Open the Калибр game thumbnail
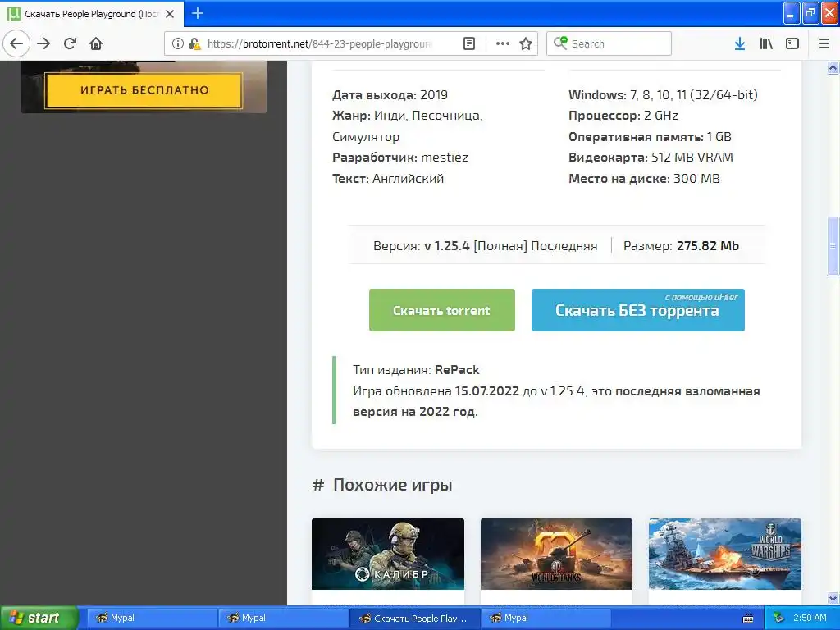This screenshot has width=840, height=630. coord(388,554)
